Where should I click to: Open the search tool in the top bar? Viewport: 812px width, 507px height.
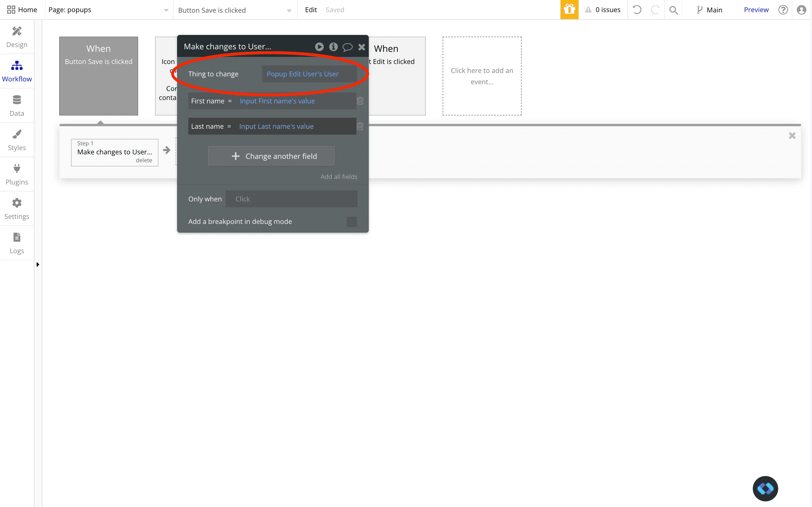674,10
